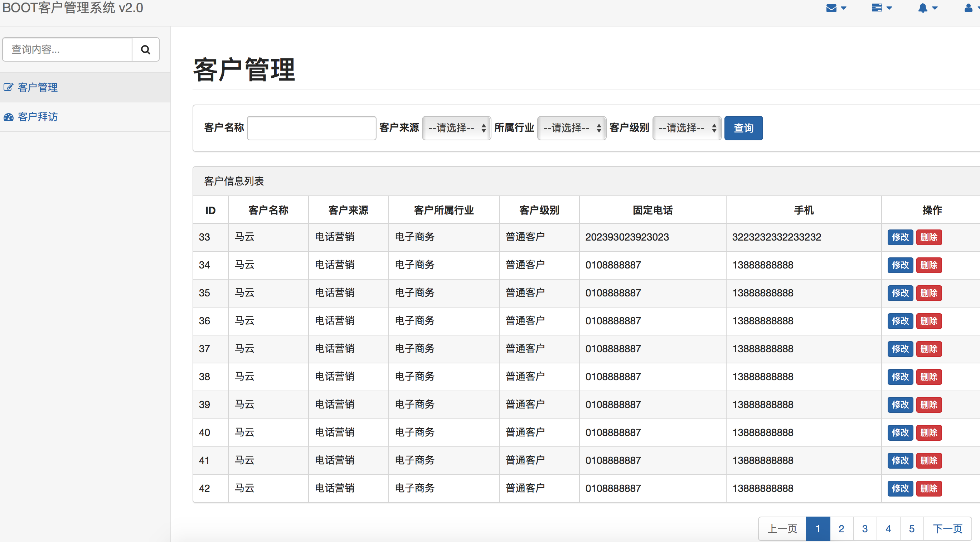
Task: Select pagination page 3
Action: coord(865,529)
